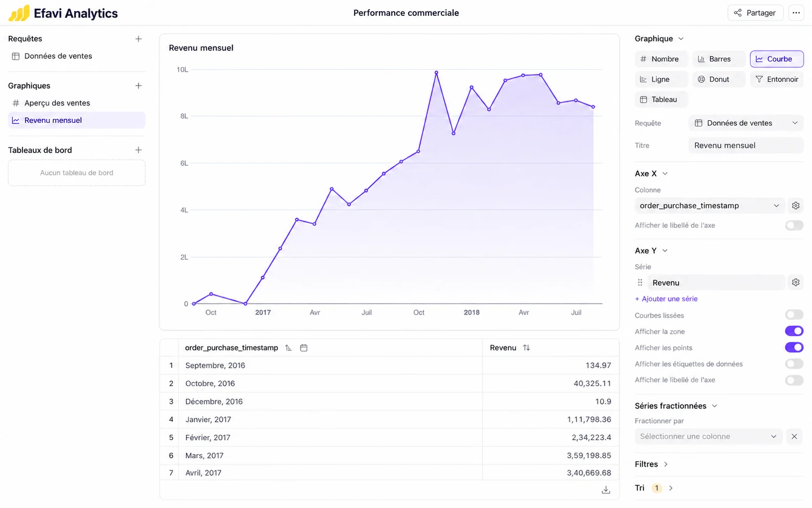This screenshot has height=508, width=812.
Task: Choose the Nombre chart type
Action: tap(661, 59)
